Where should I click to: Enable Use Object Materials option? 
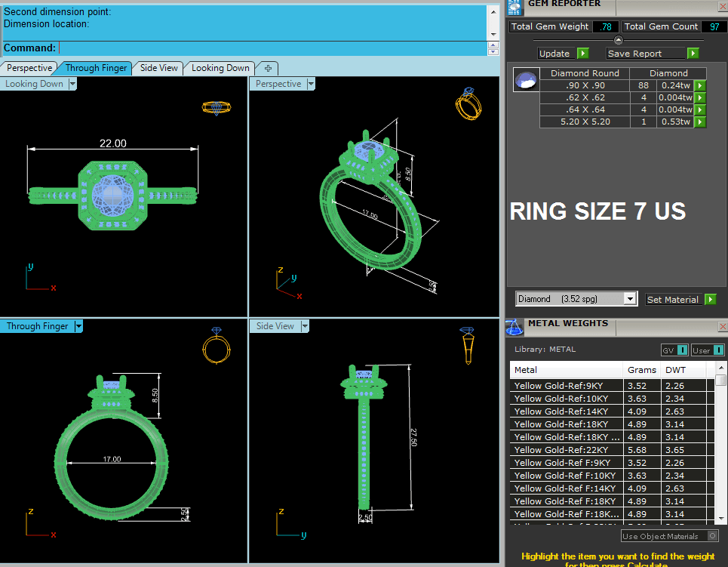[711, 537]
